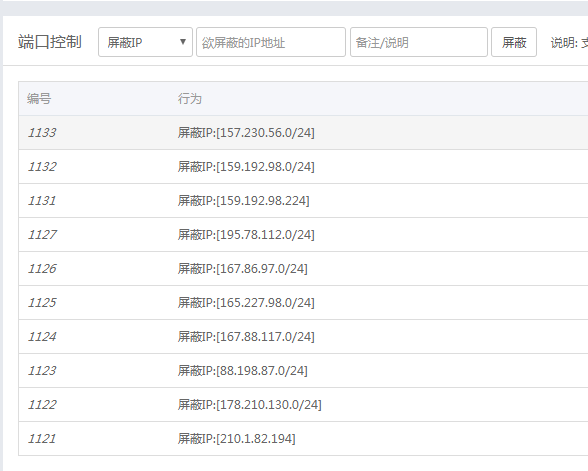Open the 屏蔽IP dropdown
This screenshot has width=588, height=471.
tap(145, 42)
